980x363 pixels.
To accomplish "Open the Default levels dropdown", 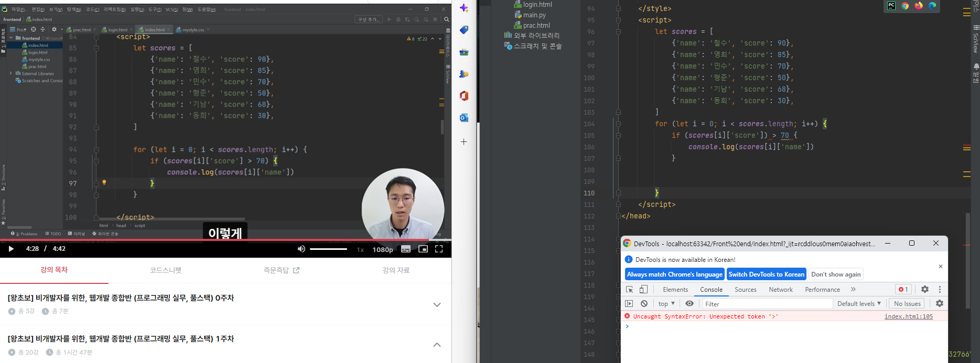I will pos(859,304).
